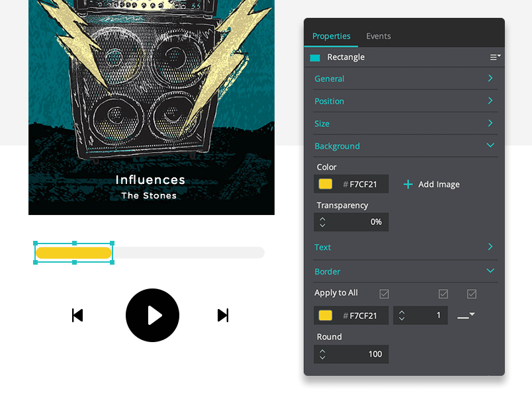Viewport: 532px width, 397px height.
Task: Click the teal Rectangle element icon
Action: (315, 58)
